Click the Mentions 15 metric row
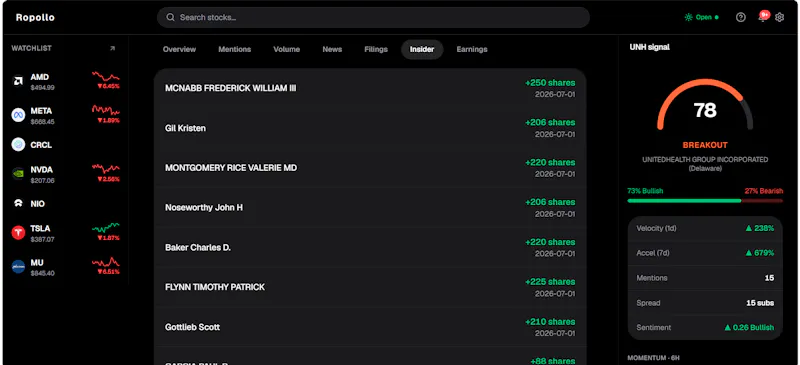The width and height of the screenshot is (800, 365). click(x=705, y=278)
